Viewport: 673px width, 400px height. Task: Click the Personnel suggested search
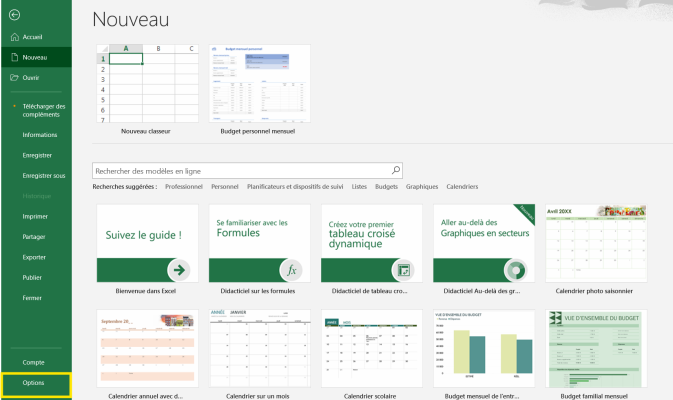click(x=224, y=187)
